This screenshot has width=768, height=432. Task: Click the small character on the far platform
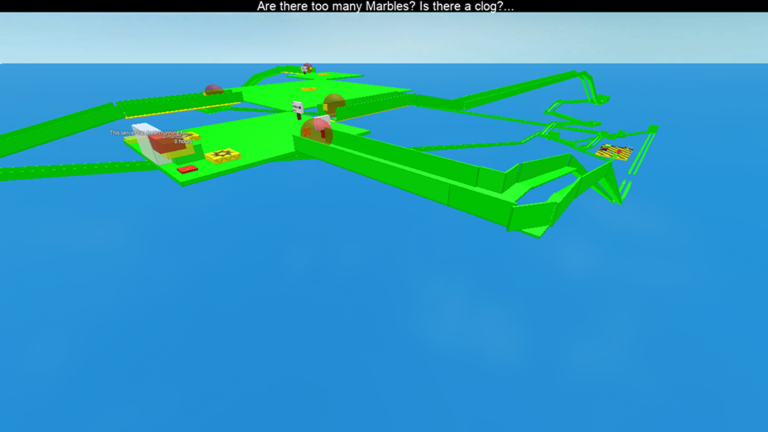[x=307, y=68]
